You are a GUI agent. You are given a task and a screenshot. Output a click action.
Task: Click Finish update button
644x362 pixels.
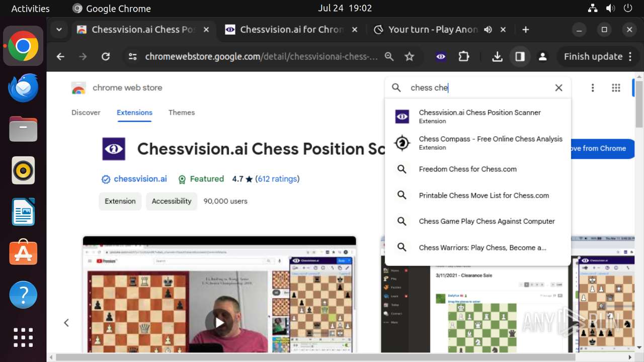coord(593,57)
